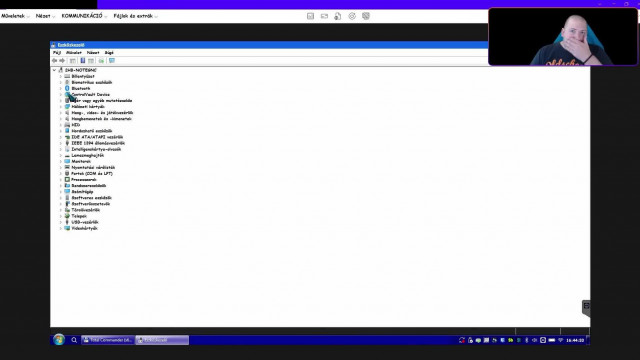Switch to Total Commander taskbar button

(x=108, y=340)
